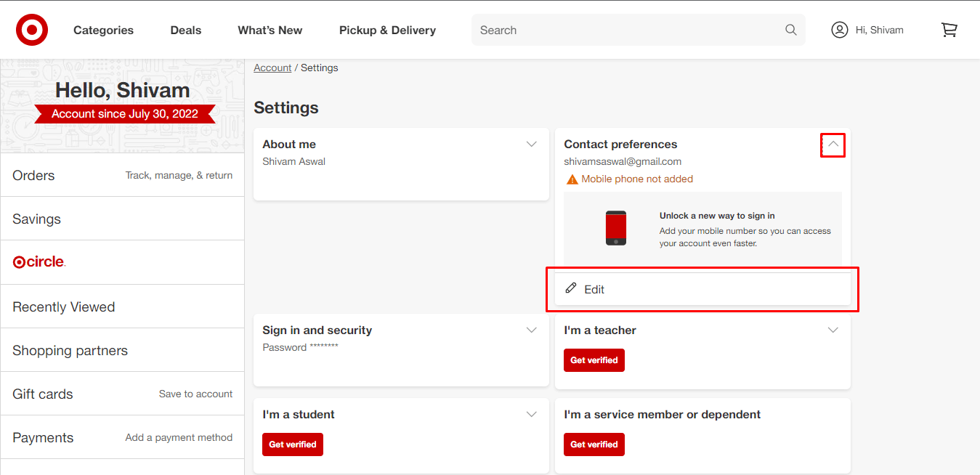Open the Categories menu
980x475 pixels.
coord(103,30)
